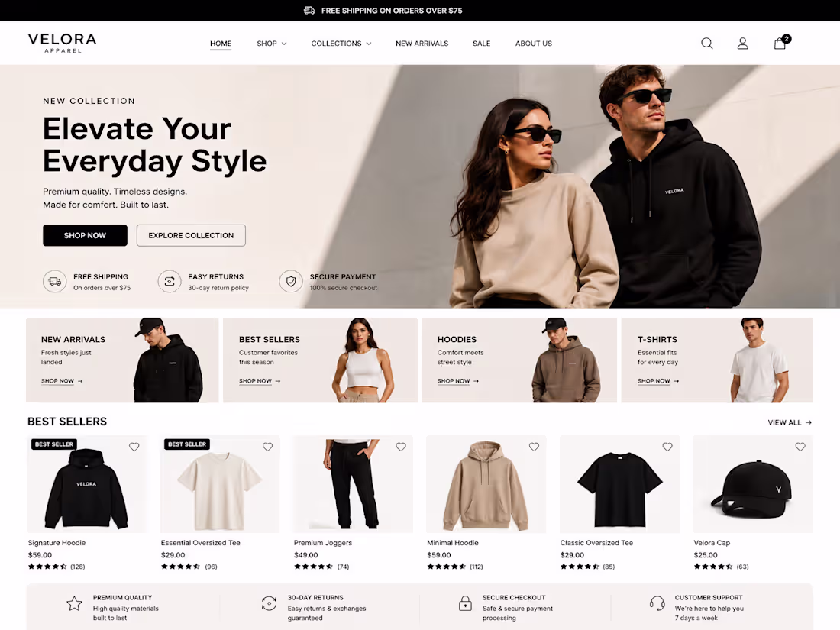This screenshot has width=840, height=630.
Task: Click Shop Now in Hoodies card
Action: pyautogui.click(x=458, y=381)
